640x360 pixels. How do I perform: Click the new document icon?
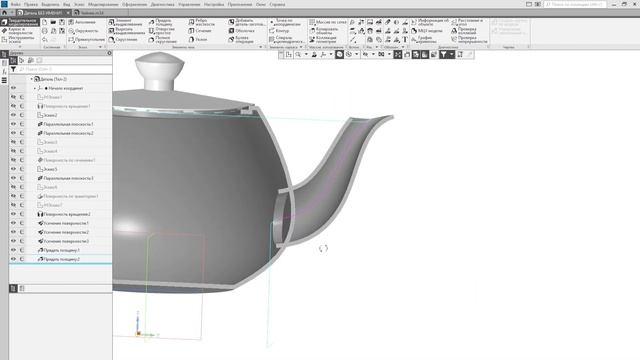pyautogui.click(x=44, y=22)
